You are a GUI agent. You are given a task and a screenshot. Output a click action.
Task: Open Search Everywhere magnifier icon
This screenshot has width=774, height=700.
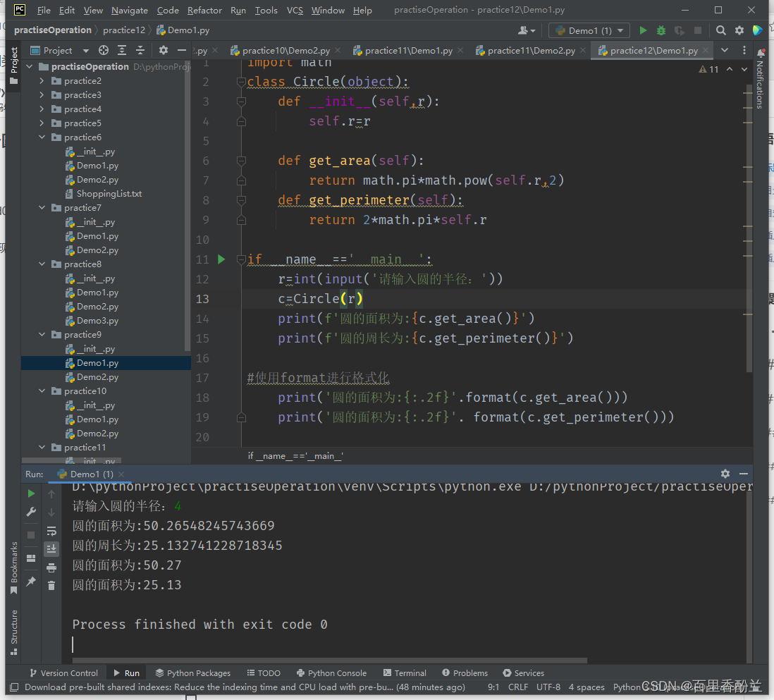(720, 30)
